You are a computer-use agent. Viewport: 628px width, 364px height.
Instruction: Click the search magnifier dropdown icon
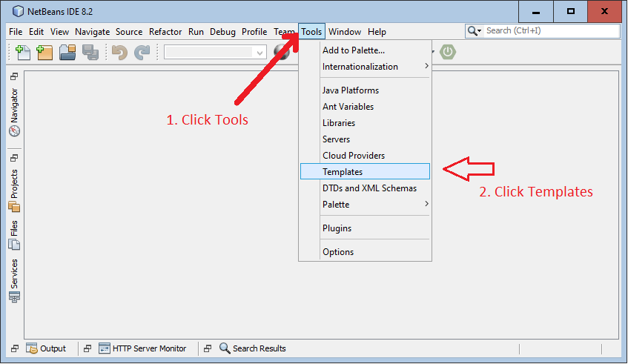pyautogui.click(x=475, y=31)
